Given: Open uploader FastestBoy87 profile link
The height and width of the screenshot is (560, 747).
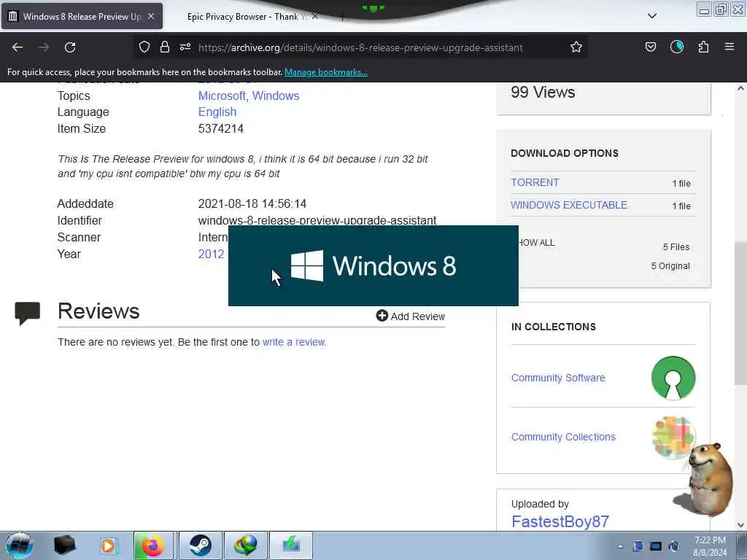Looking at the screenshot, I should pyautogui.click(x=560, y=521).
